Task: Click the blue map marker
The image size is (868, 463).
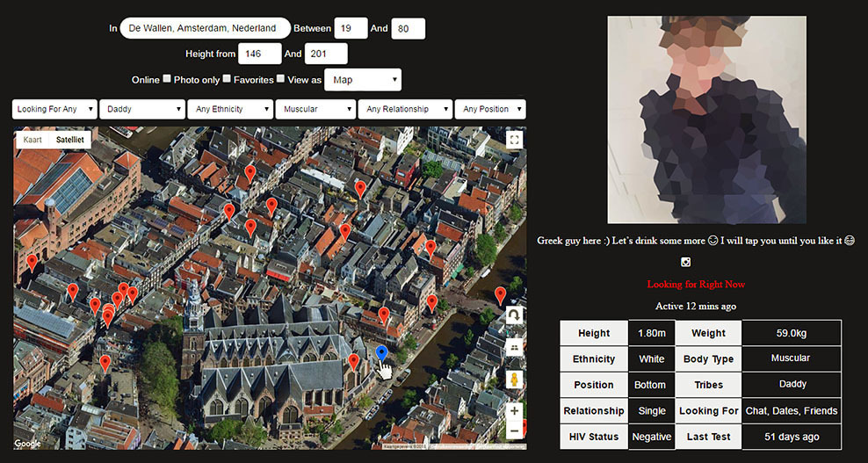Action: pos(381,353)
